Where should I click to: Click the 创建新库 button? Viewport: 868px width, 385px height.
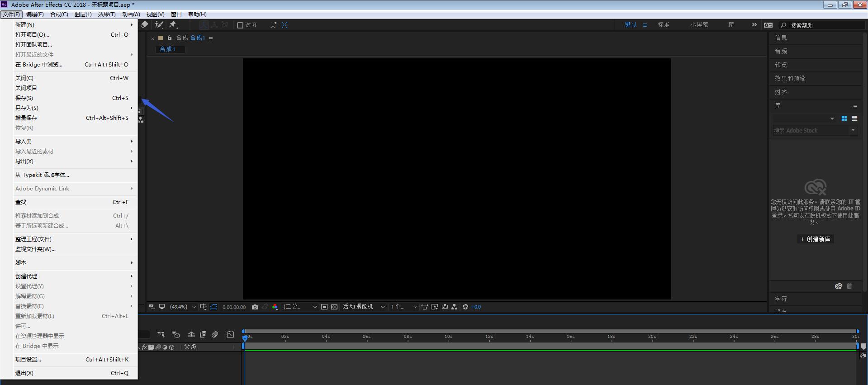click(x=815, y=239)
